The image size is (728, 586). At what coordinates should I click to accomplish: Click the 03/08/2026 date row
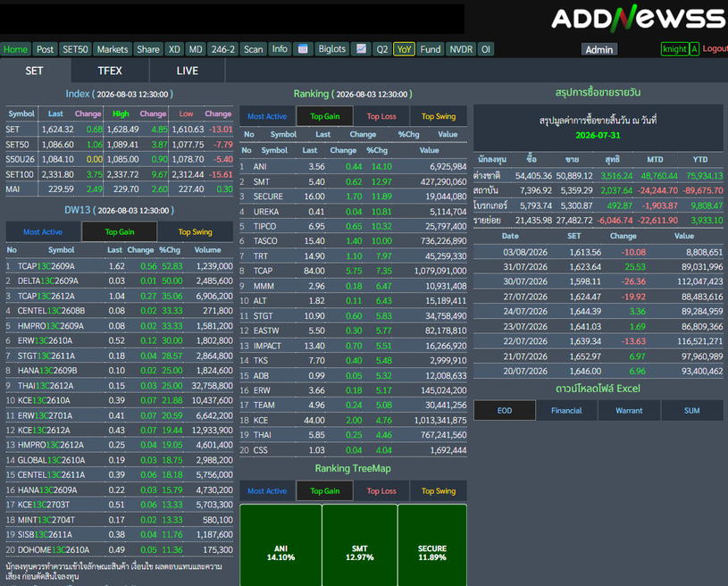point(598,252)
